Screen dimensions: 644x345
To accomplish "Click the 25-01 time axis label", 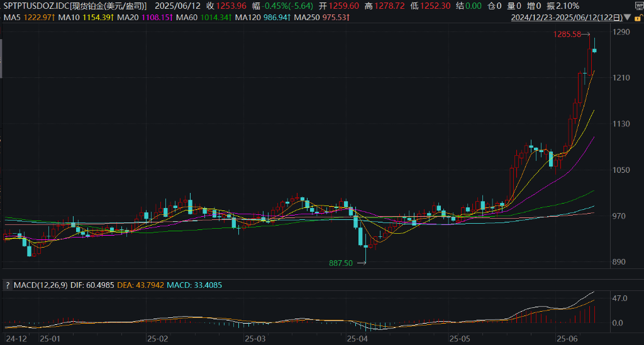I will [50, 339].
